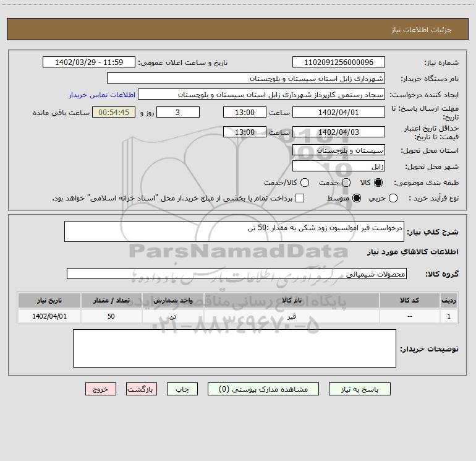Image resolution: width=476 pixels, height=461 pixels.
Task: Click the delivery province field سیستان و بلوچستان
Action: point(339,150)
